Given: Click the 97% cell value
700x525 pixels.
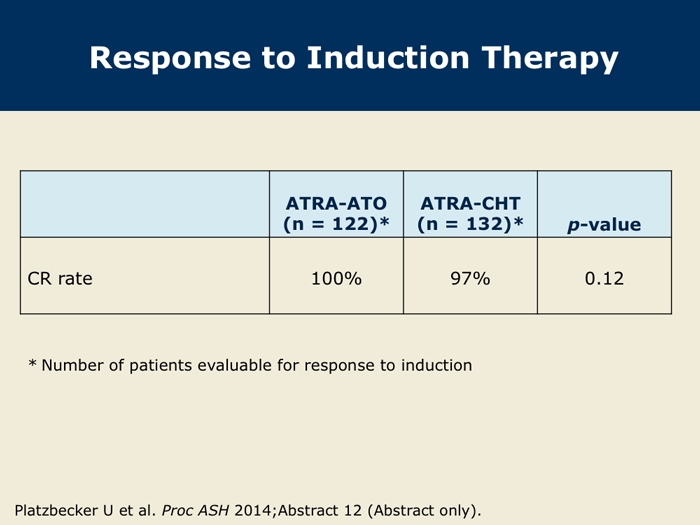Looking at the screenshot, I should tap(470, 279).
